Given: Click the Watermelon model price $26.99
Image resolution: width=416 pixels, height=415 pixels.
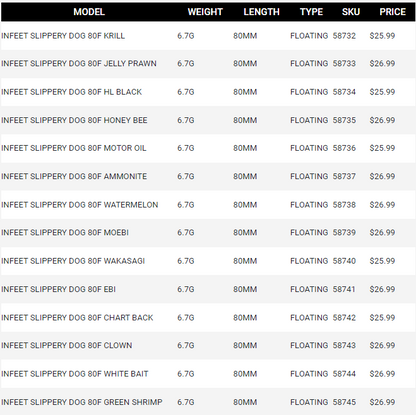Looking at the screenshot, I should tap(382, 205).
